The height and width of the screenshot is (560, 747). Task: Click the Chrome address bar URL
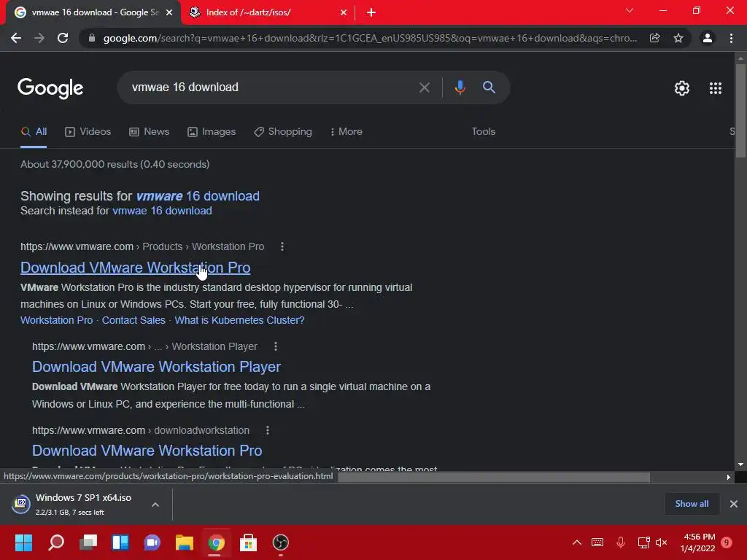pos(370,38)
